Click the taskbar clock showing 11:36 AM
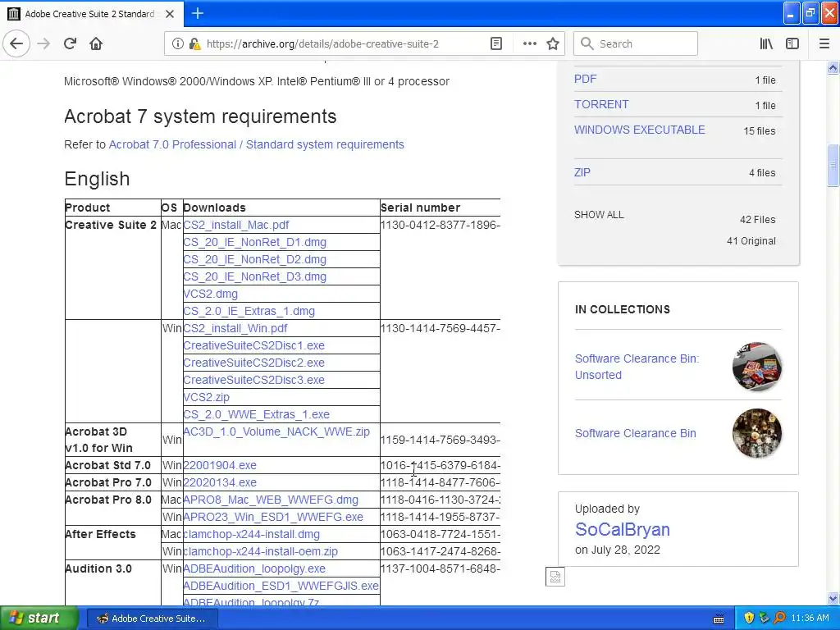 pyautogui.click(x=810, y=619)
